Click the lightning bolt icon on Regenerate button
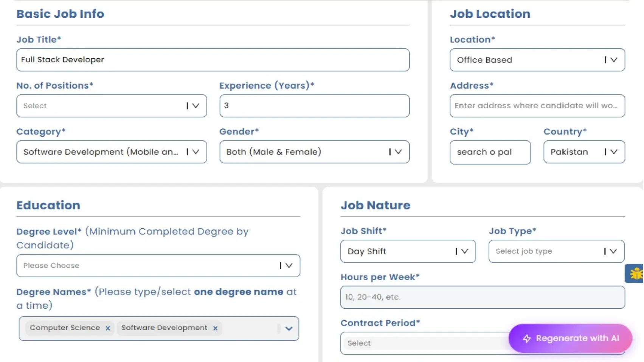Screen dimensions: 644x362 pos(527,339)
